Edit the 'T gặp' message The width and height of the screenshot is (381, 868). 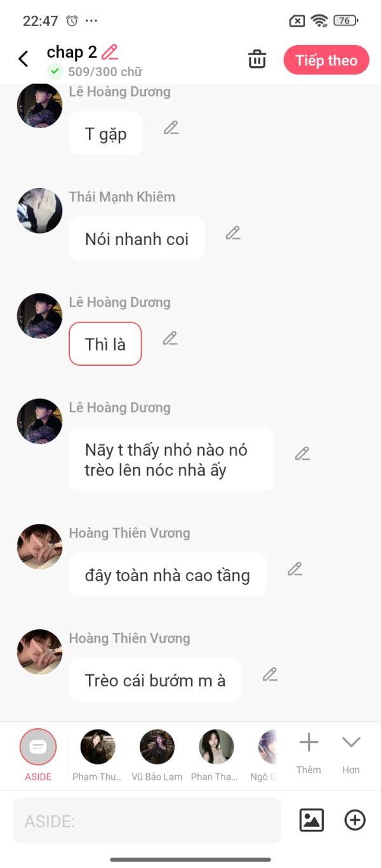(171, 128)
